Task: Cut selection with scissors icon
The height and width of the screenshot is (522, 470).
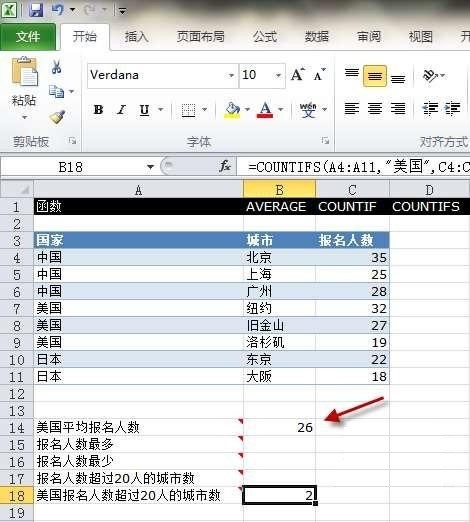Action: click(56, 67)
